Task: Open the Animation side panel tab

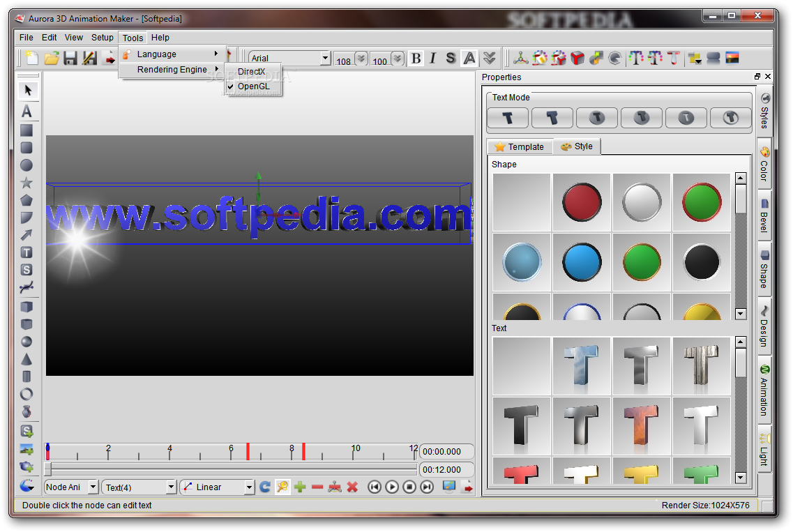Action: (764, 390)
